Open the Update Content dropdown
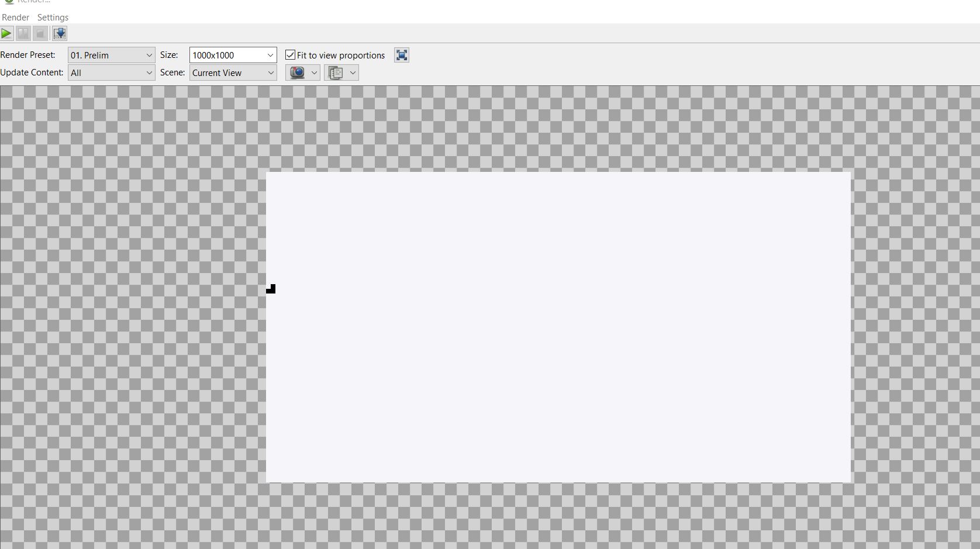 click(x=111, y=72)
